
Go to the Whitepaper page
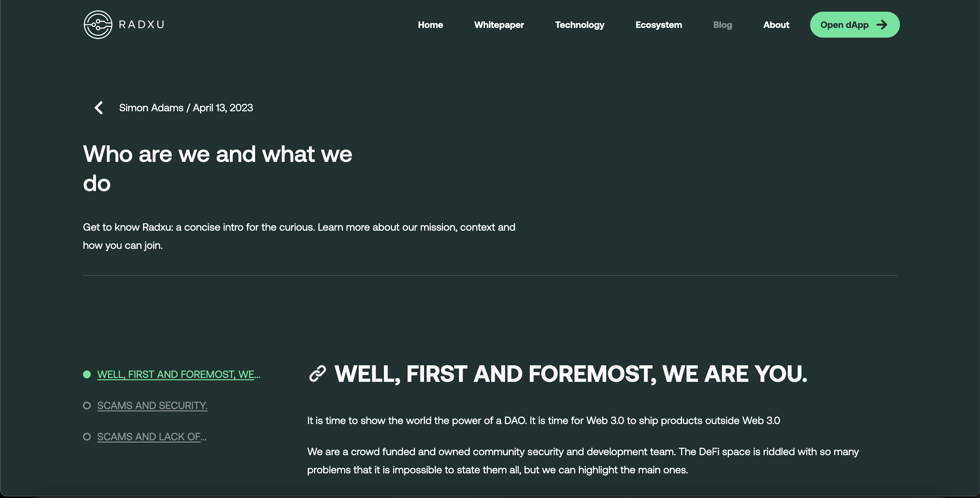pyautogui.click(x=499, y=25)
